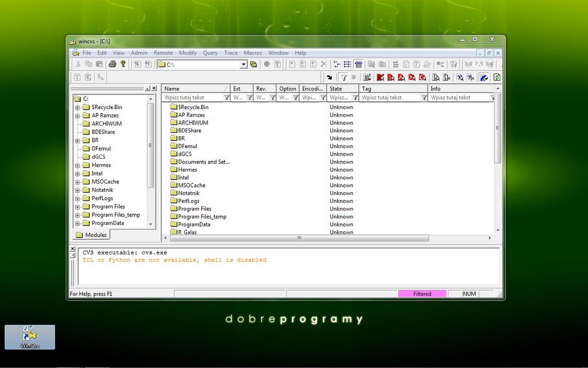Expand the Hermes tree node
The width and height of the screenshot is (588, 368).
pyautogui.click(x=78, y=165)
